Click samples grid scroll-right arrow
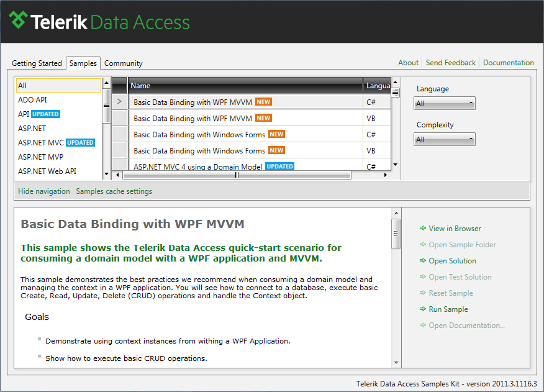This screenshot has width=544, height=392. click(x=386, y=175)
